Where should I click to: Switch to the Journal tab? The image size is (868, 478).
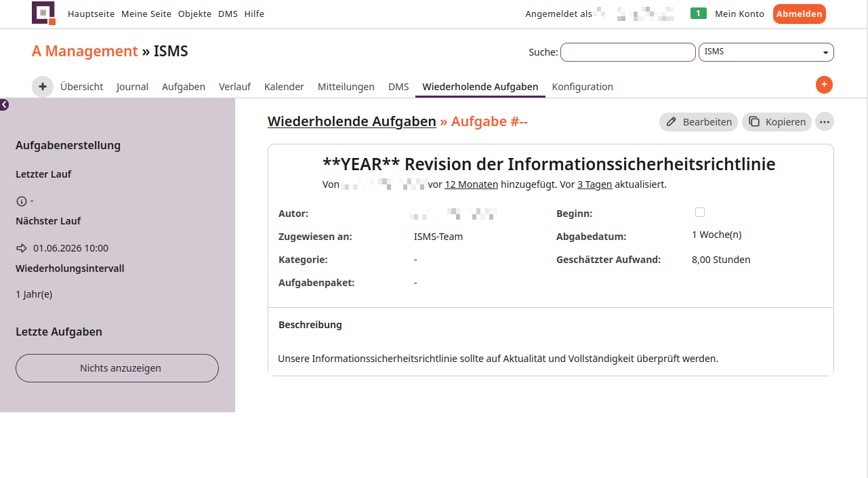[x=132, y=87]
